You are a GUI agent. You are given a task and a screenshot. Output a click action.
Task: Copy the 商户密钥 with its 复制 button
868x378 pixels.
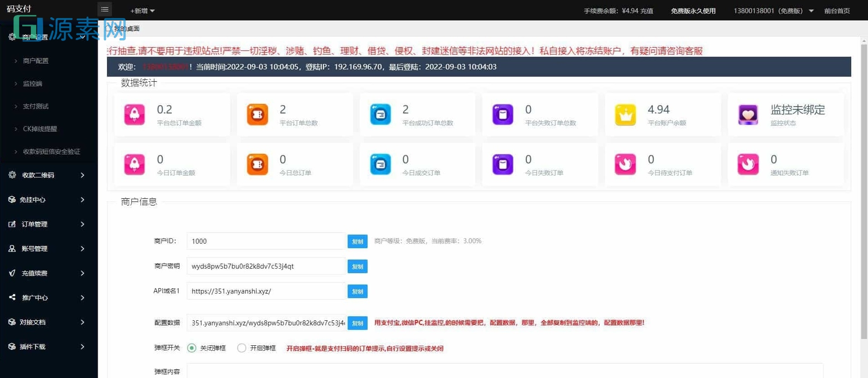pos(357,266)
